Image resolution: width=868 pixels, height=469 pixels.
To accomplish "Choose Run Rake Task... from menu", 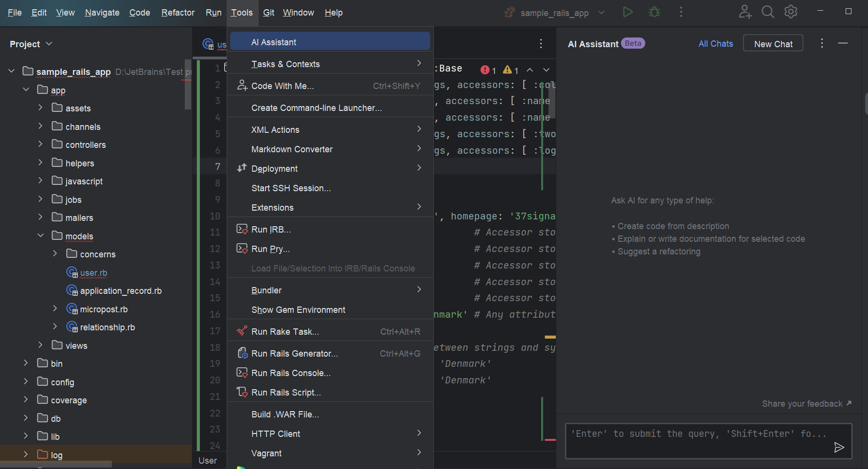I will point(330,331).
